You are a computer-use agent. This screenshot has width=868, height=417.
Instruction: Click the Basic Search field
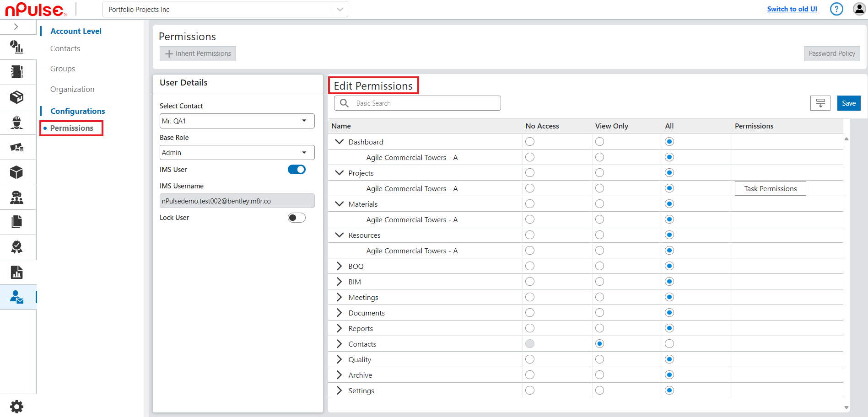tap(426, 103)
